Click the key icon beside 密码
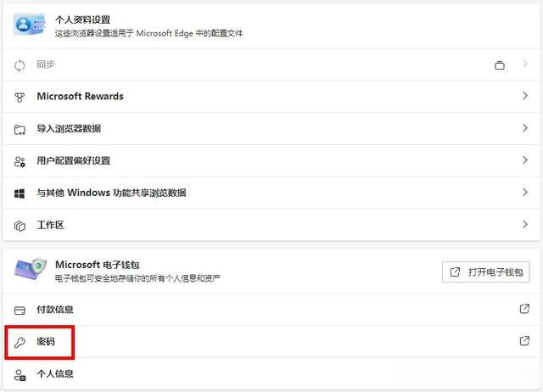The image size is (543, 392). (20, 343)
